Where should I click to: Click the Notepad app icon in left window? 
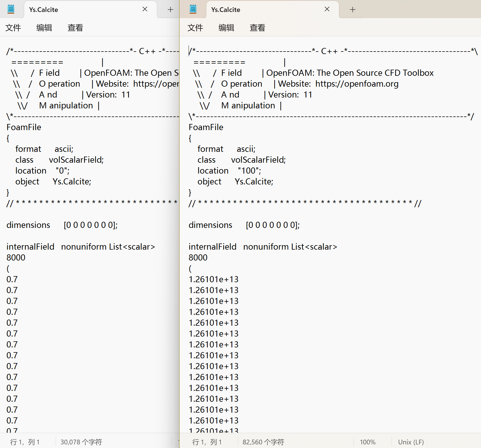click(x=11, y=9)
